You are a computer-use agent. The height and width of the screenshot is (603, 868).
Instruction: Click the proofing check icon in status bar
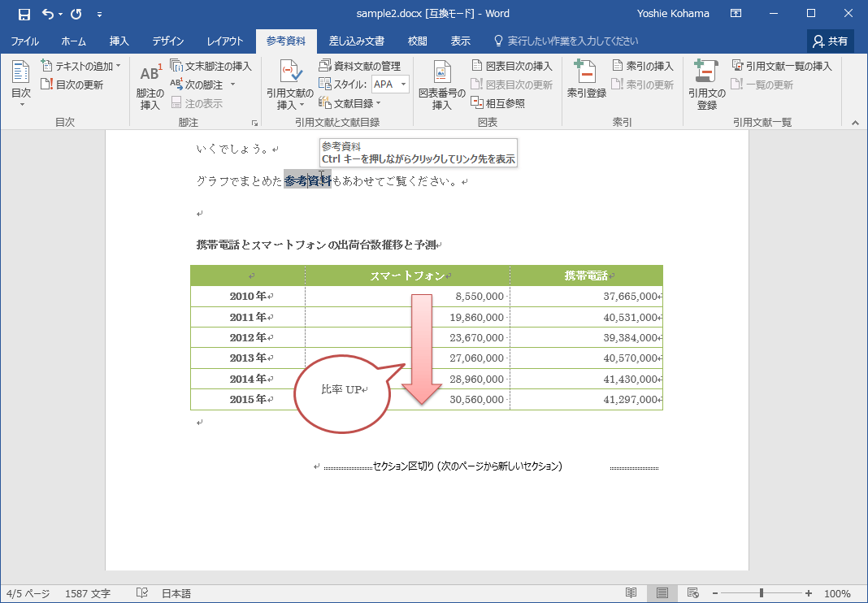(x=141, y=593)
